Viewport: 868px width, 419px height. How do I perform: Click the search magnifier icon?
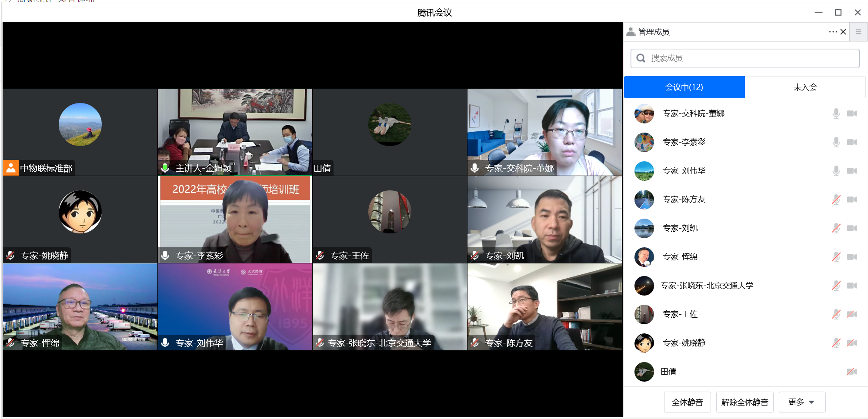click(641, 58)
